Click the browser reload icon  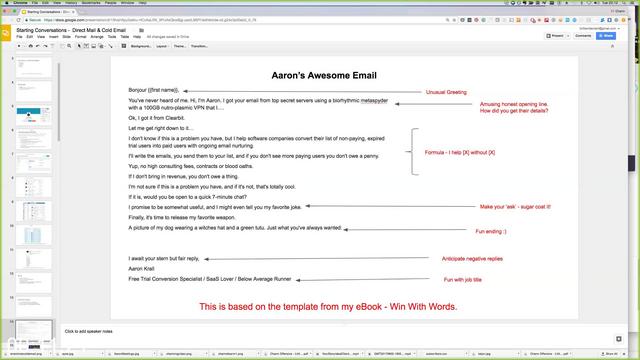(18, 20)
